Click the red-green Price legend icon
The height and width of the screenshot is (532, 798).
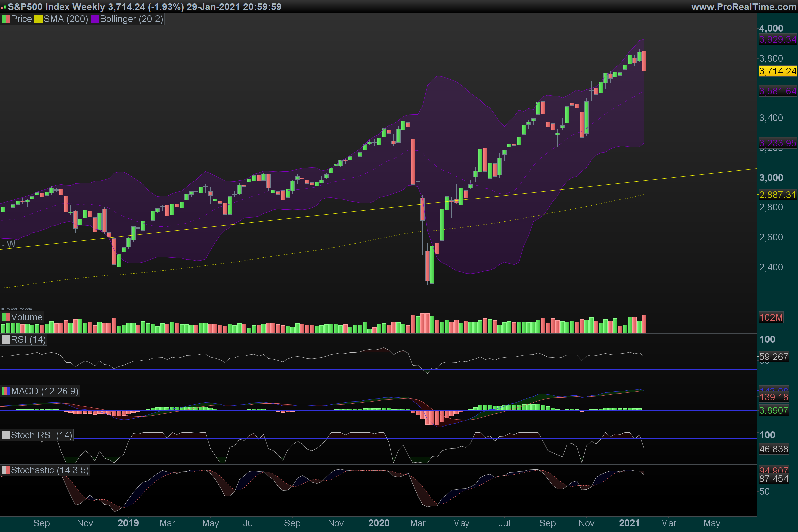[5, 19]
